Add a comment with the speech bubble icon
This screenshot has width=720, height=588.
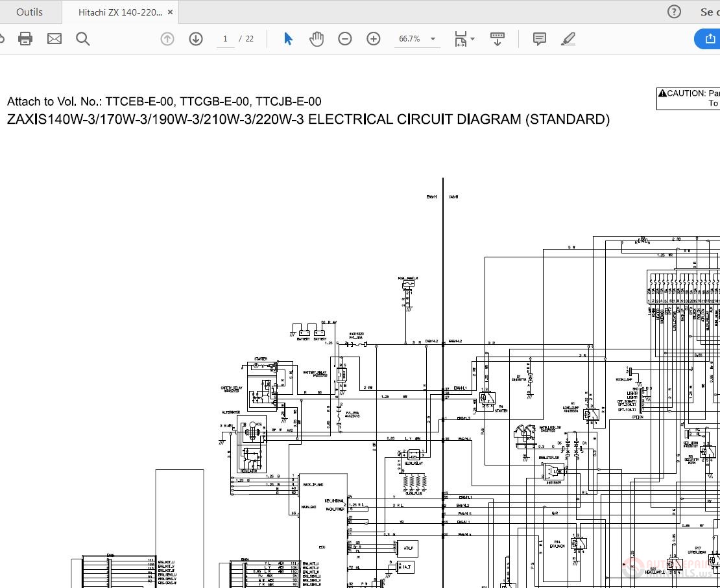[x=540, y=38]
